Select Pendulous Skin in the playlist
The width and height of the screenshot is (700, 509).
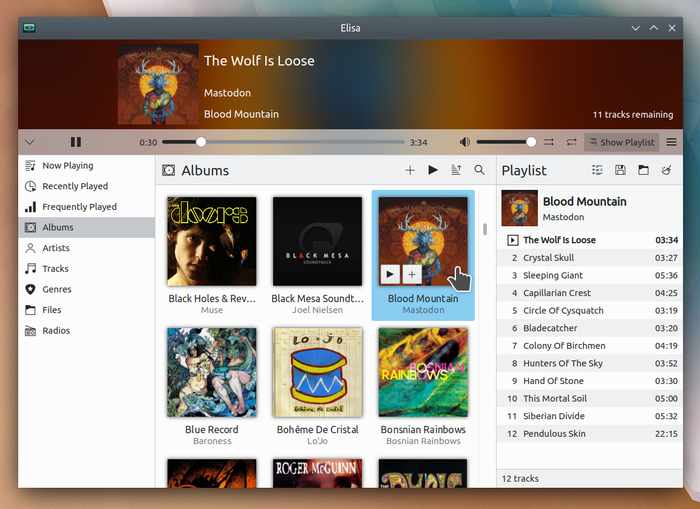(590, 434)
